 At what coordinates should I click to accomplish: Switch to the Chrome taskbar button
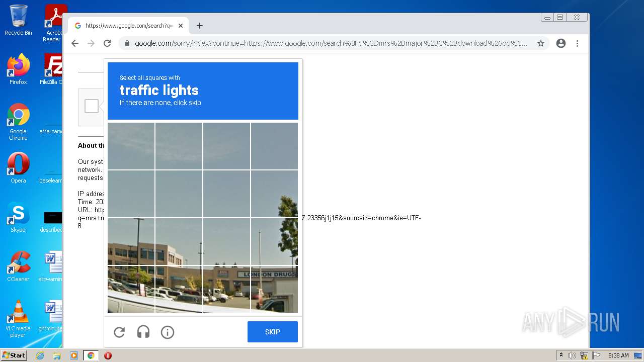click(x=91, y=355)
